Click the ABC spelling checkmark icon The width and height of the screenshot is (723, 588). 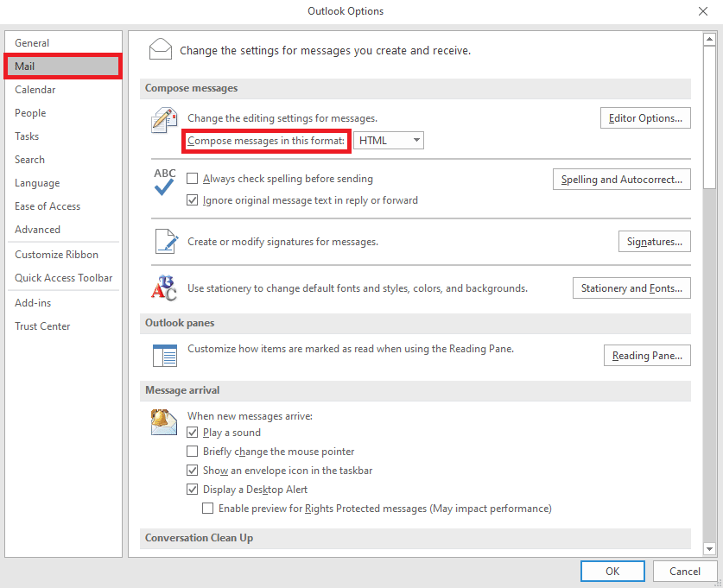coord(165,181)
